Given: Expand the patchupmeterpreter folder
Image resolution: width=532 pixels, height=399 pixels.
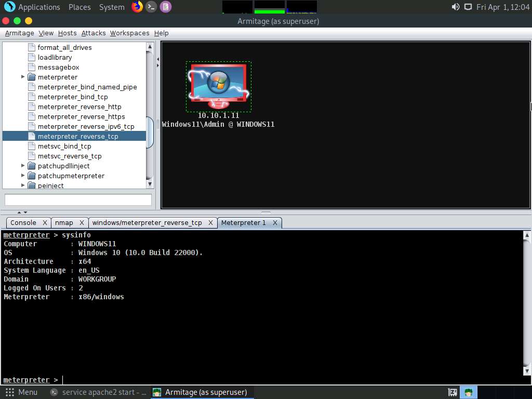Looking at the screenshot, I should (23, 176).
